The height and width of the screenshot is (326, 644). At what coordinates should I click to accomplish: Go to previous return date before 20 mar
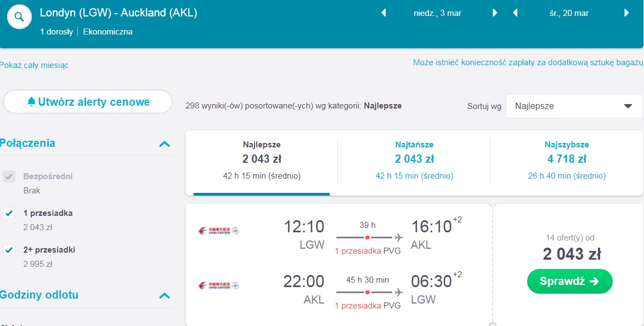[515, 13]
